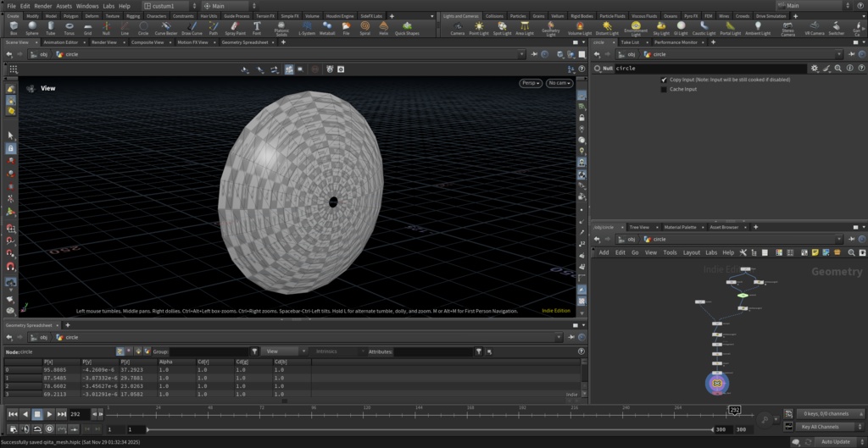Select the Helix shelf tool
This screenshot has width=868, height=448.
click(x=383, y=28)
